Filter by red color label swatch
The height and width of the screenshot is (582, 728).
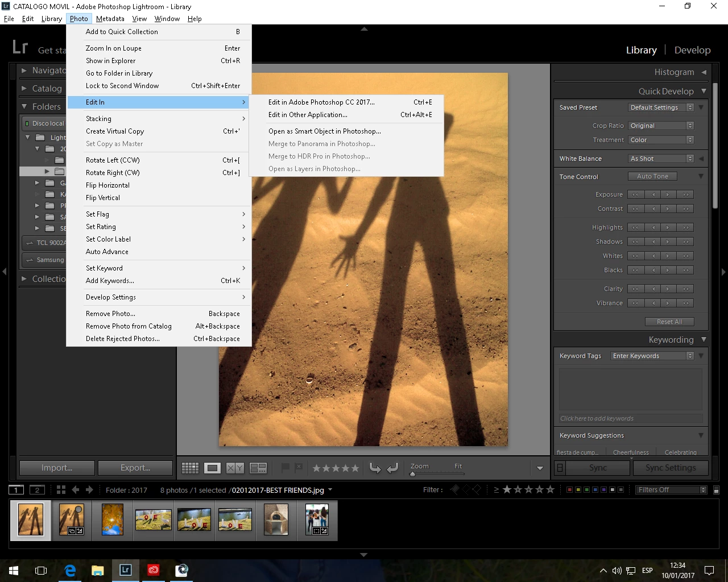pos(569,490)
